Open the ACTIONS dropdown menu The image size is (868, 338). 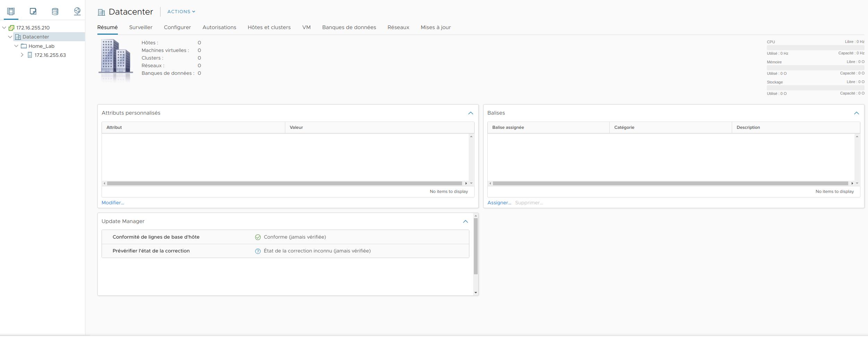(x=181, y=11)
